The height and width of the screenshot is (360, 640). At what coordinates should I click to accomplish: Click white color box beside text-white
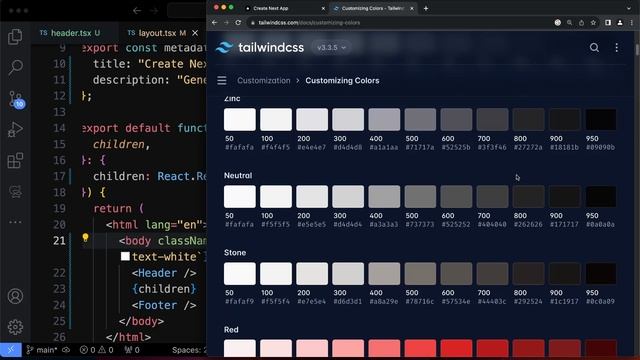(x=125, y=256)
